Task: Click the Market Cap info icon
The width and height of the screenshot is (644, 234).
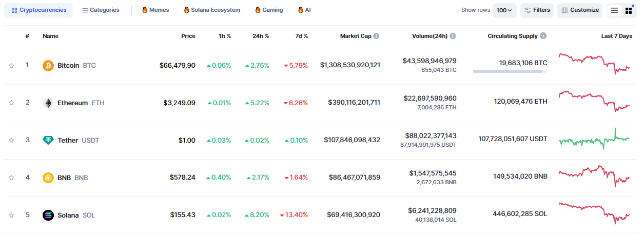Action: point(376,36)
